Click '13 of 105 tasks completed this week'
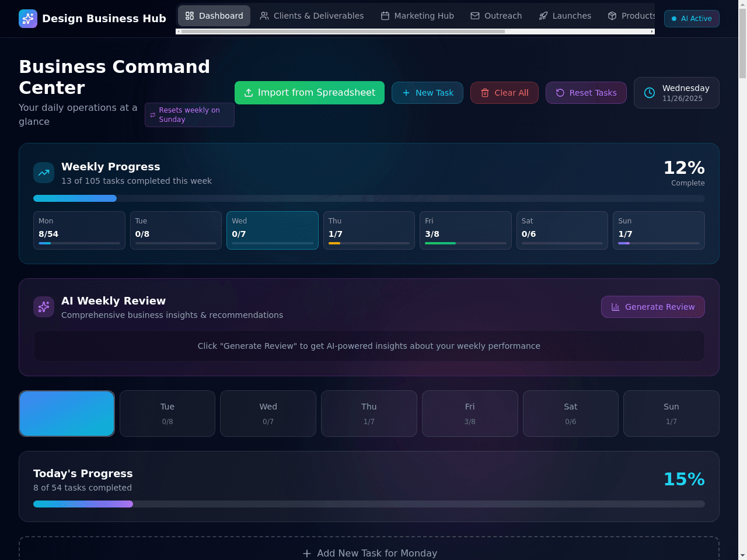Viewport: 747px width, 560px height. 137,181
